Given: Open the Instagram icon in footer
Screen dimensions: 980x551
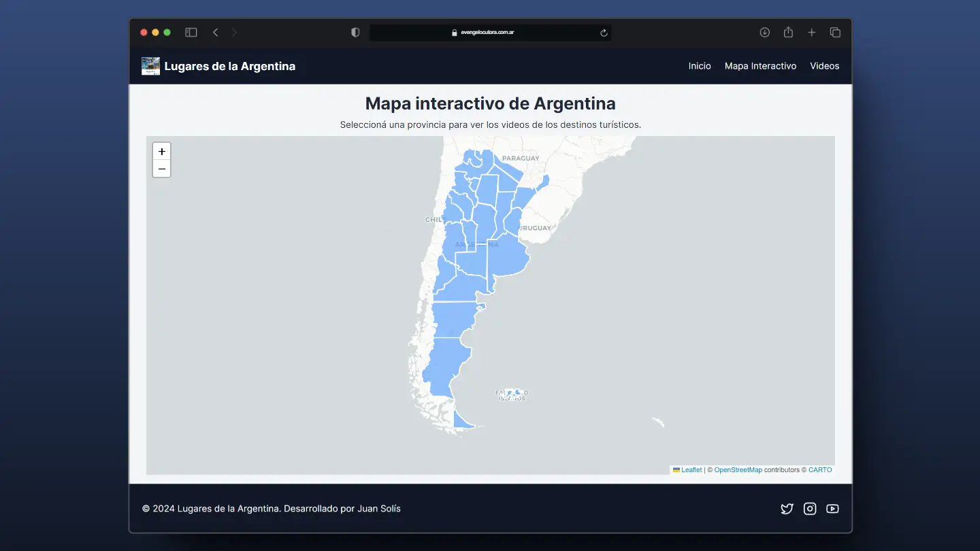Looking at the screenshot, I should (x=810, y=509).
